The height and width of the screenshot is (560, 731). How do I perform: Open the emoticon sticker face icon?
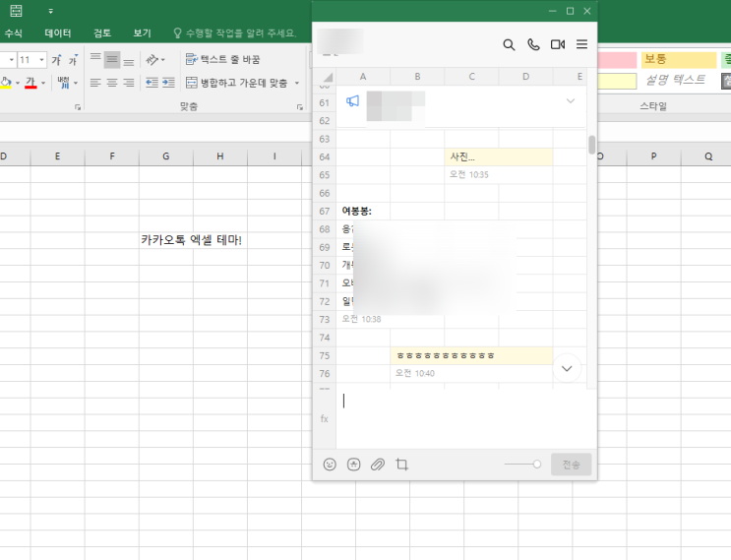[x=354, y=465]
